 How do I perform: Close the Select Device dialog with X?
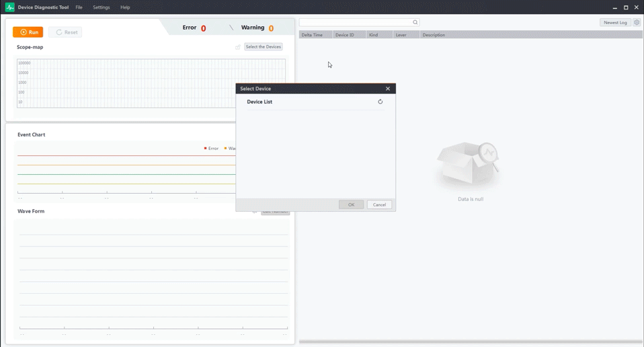click(x=387, y=89)
